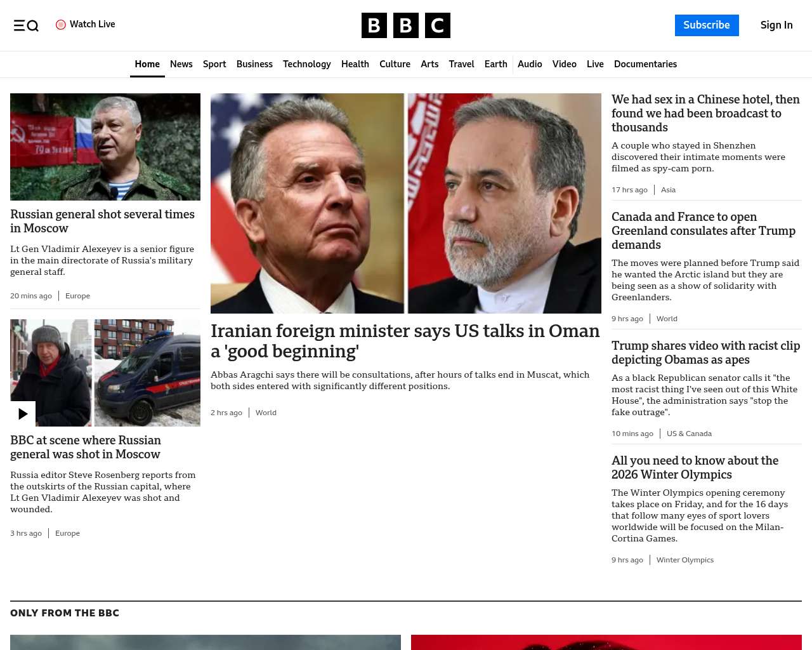
Task: Click the Europe tag beside '3 hrs ago'
Action: pos(67,533)
